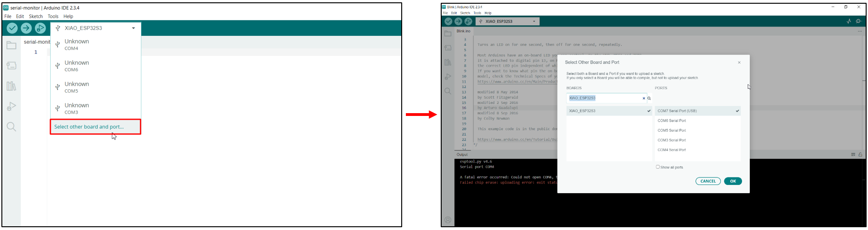Start debugging in serial-monitor window toolbar
This screenshot has height=230, width=868.
(40, 28)
